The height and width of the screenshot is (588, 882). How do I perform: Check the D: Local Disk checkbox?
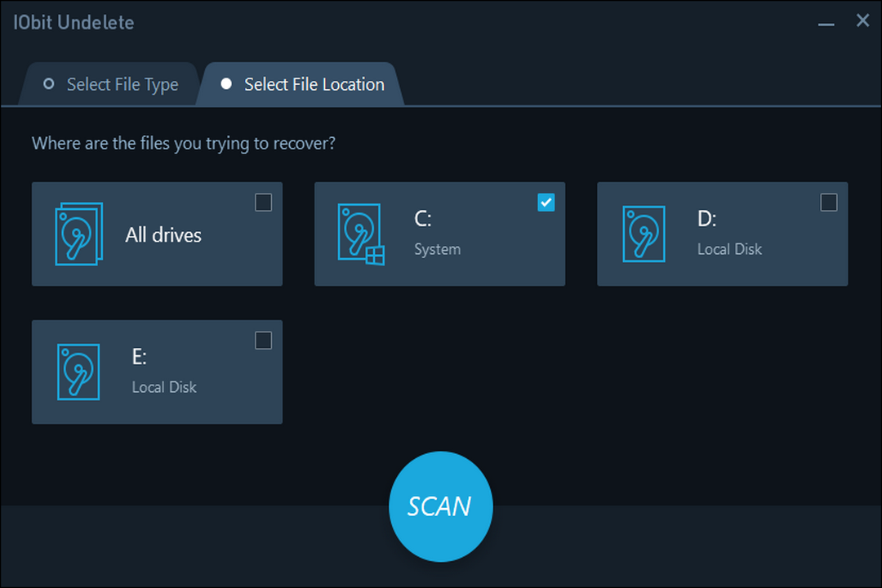[828, 202]
